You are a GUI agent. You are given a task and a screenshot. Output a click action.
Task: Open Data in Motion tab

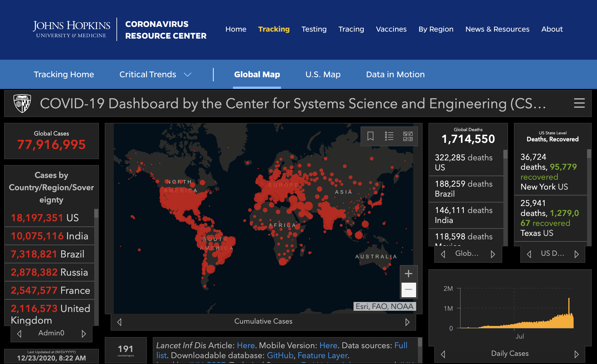(395, 74)
